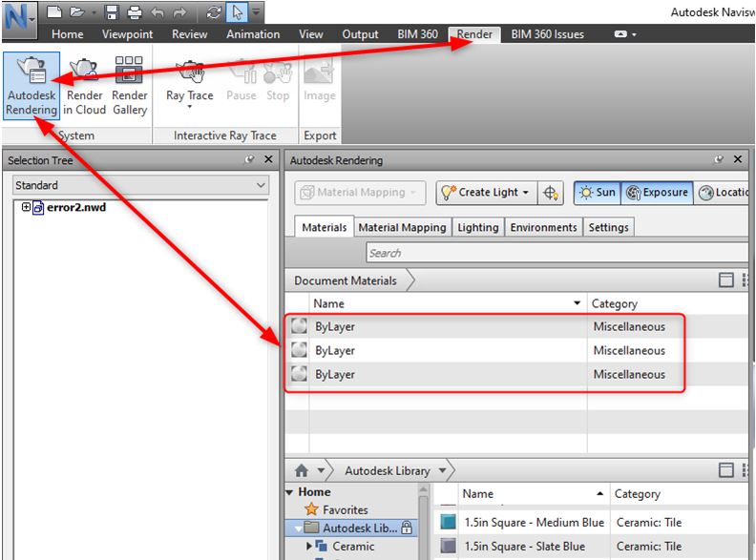Open the BIM 360 ribbon tab
Screen dimensions: 756x560
click(x=417, y=34)
